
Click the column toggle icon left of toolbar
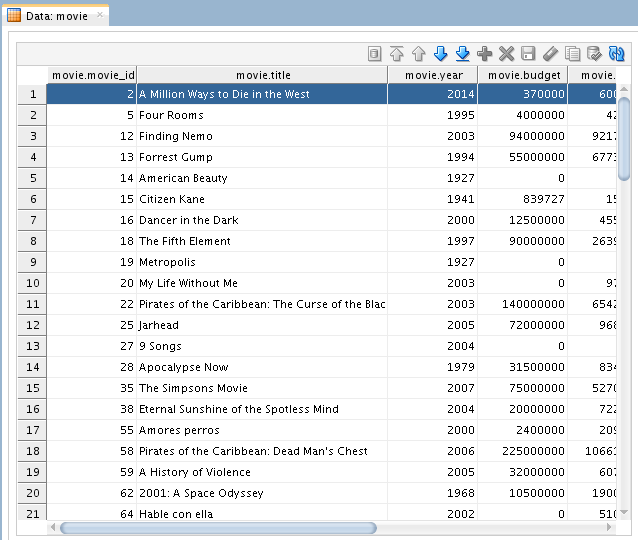click(x=375, y=53)
